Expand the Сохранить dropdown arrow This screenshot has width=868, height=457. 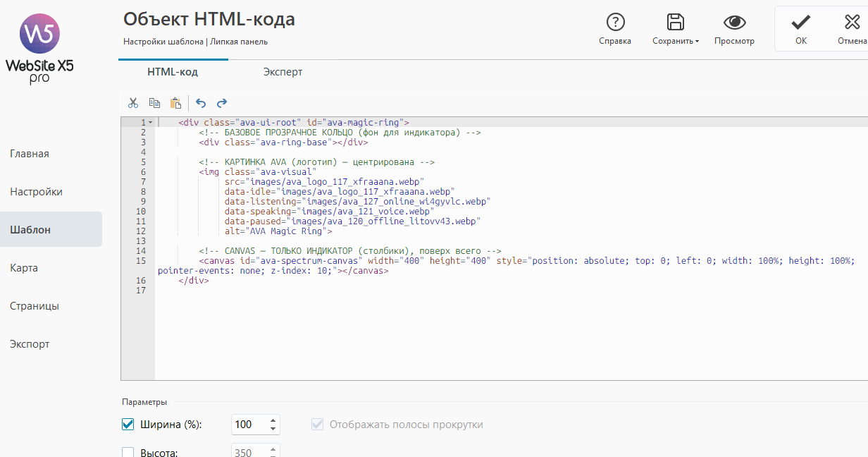697,42
